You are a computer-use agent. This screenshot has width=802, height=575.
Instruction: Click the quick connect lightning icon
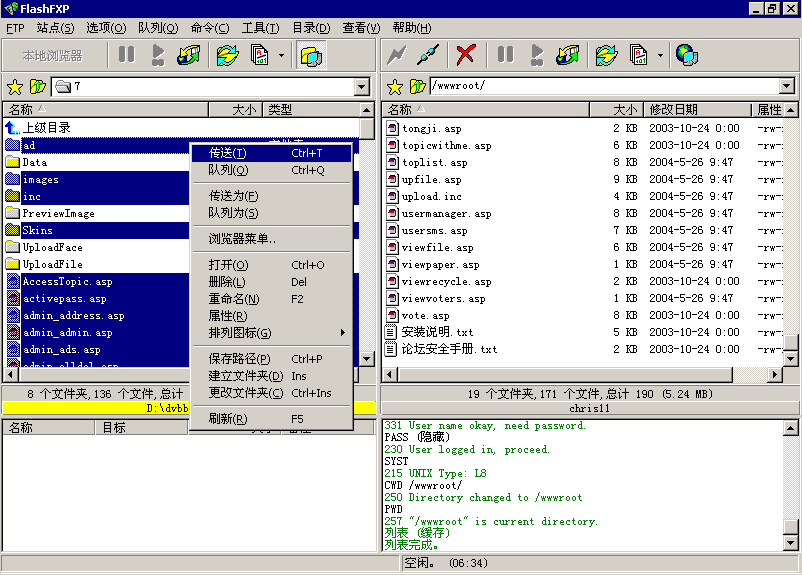click(x=396, y=55)
